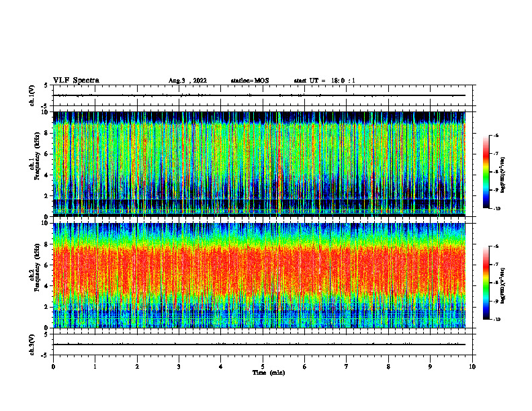Click the ch.3 voltage waveform trace panel
This screenshot has height=411, width=532.
tap(263, 345)
